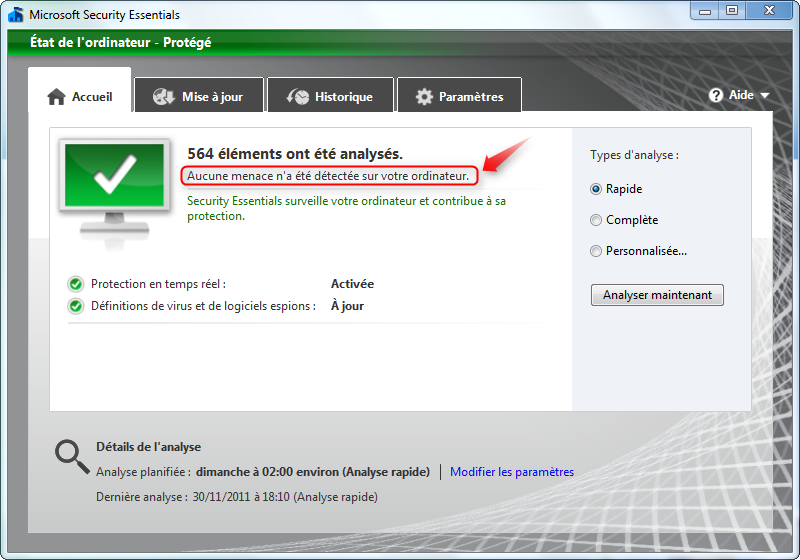Click the 'Activée' protection status value
Screen dimensions: 800x560
[352, 284]
